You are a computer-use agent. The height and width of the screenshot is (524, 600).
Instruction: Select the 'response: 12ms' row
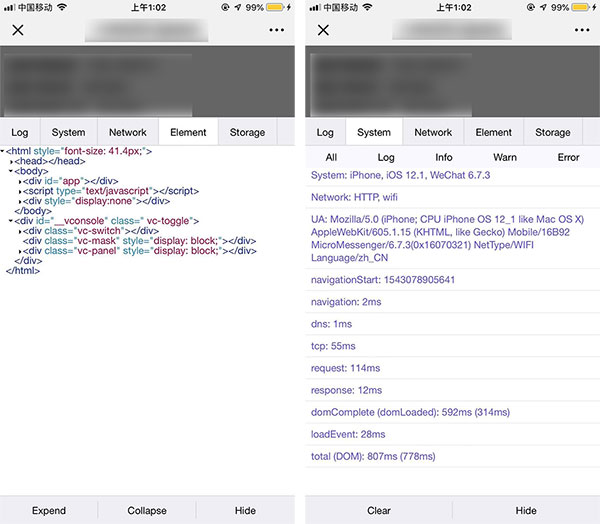point(453,390)
